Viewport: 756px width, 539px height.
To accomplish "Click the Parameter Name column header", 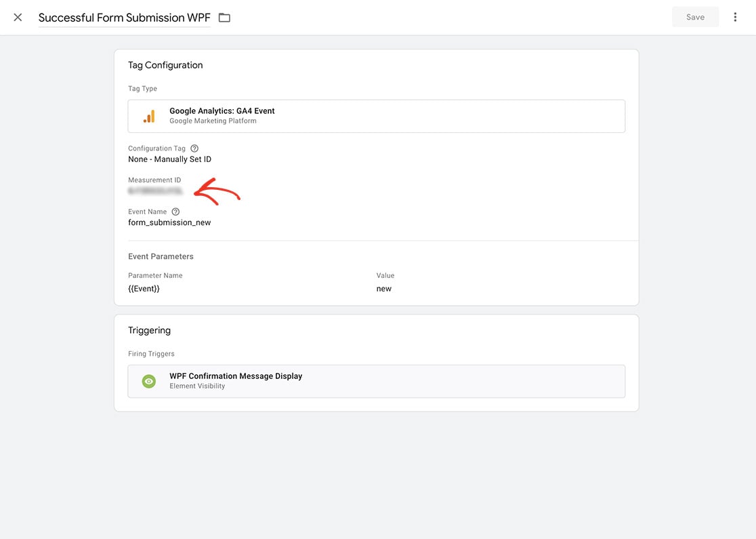I will click(155, 275).
